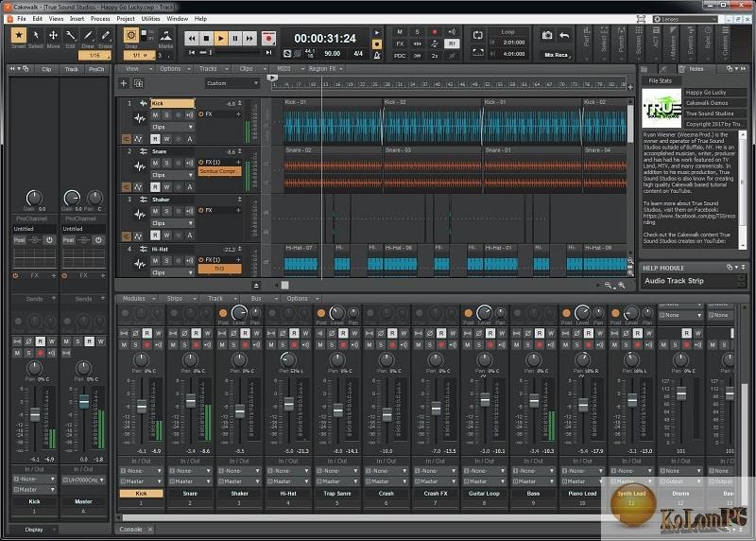Viewport: 756px width, 541px height.
Task: Enable automation Write on Shaker track
Action: 167,236
